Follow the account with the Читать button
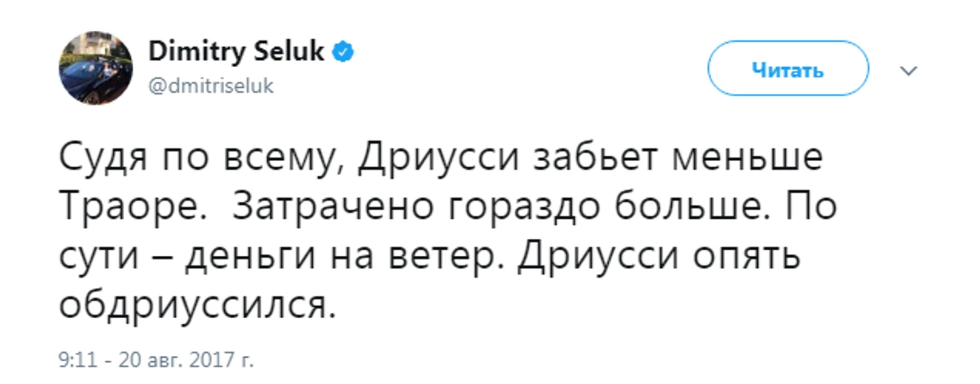This screenshot has height=384, width=980. (x=788, y=69)
